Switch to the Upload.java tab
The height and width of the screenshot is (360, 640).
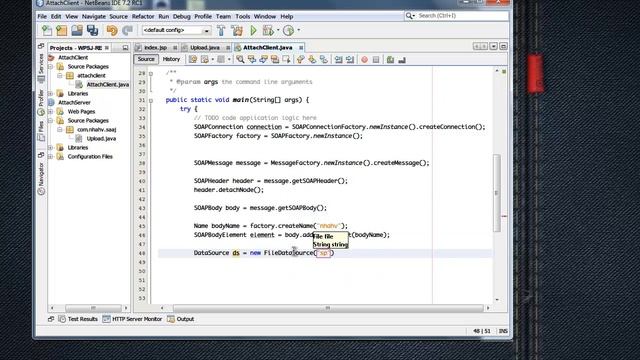[205, 47]
